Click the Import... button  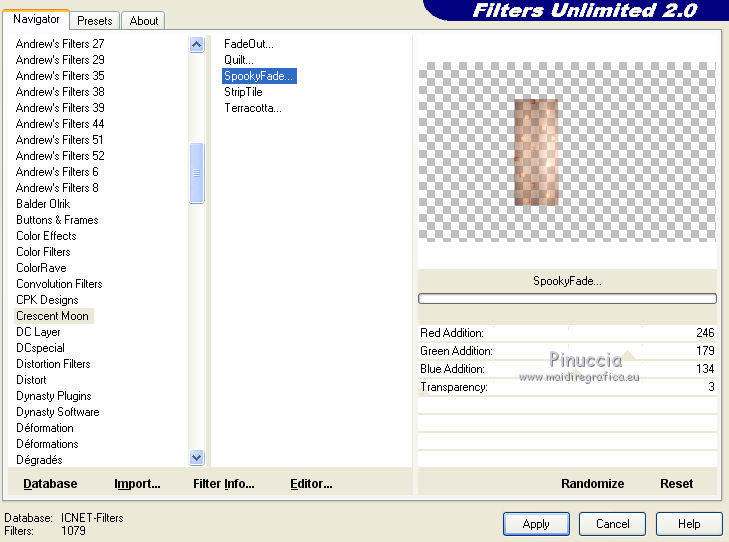point(137,484)
